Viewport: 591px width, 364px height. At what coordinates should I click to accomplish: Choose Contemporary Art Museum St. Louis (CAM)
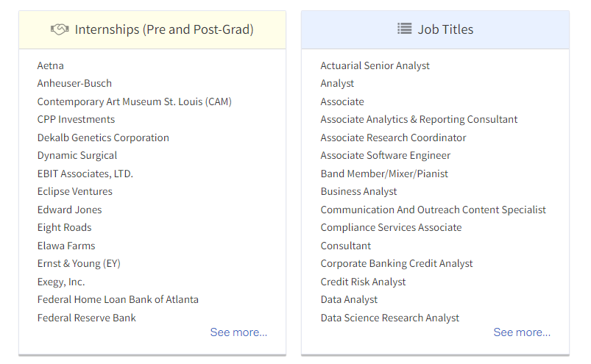(135, 102)
